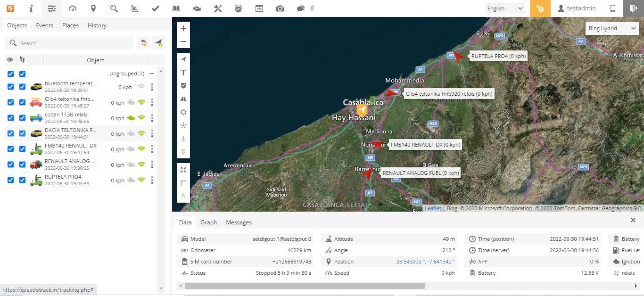Click the Clio4 teltonika fmb920 map label

(x=449, y=94)
